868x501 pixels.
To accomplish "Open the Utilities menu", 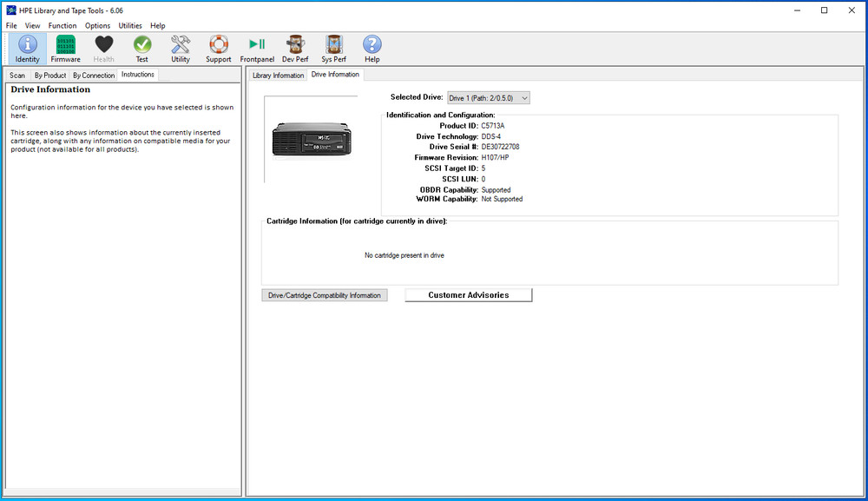I will click(x=130, y=25).
